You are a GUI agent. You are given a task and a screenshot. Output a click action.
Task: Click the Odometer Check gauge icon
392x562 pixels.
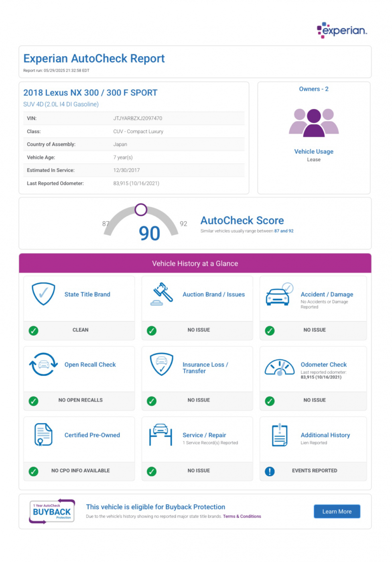280,367
